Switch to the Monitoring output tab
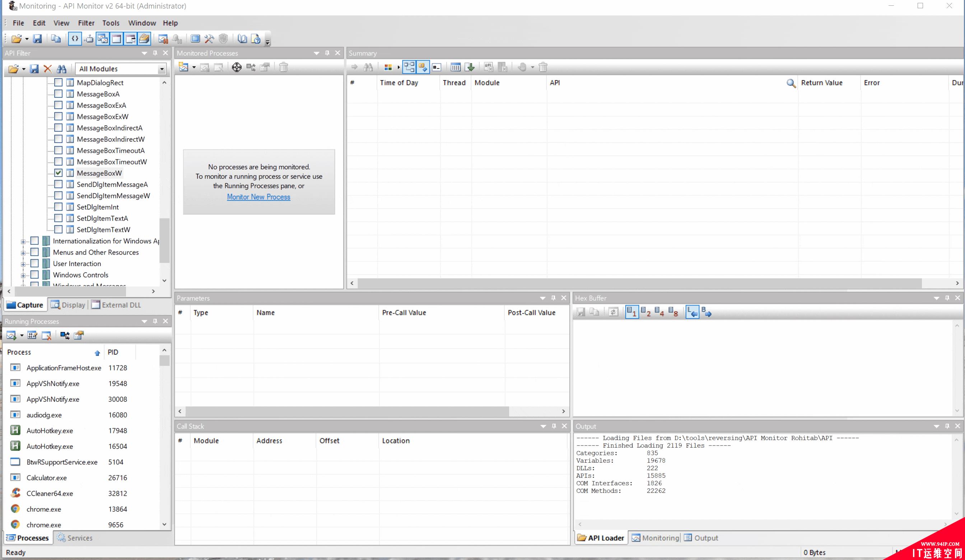Screen dimensions: 965x560 pos(655,538)
